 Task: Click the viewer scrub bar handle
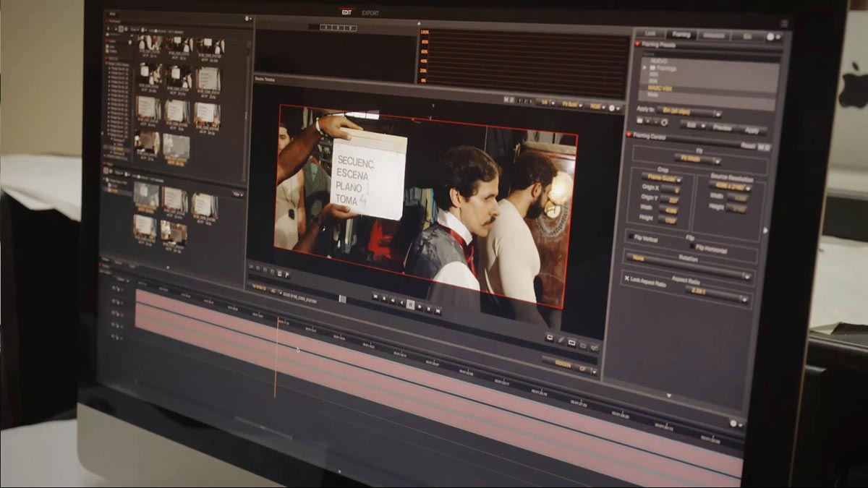tap(342, 299)
